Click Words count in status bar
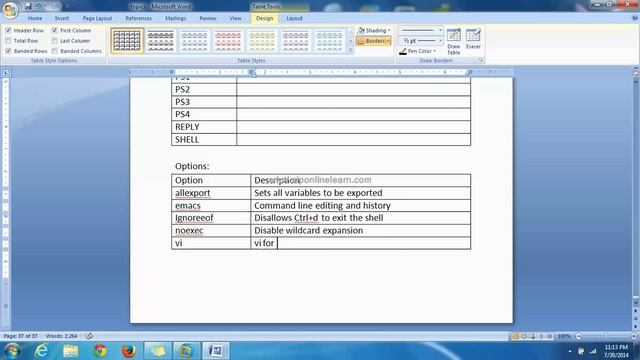Viewport: 640px width, 360px height. coord(62,336)
